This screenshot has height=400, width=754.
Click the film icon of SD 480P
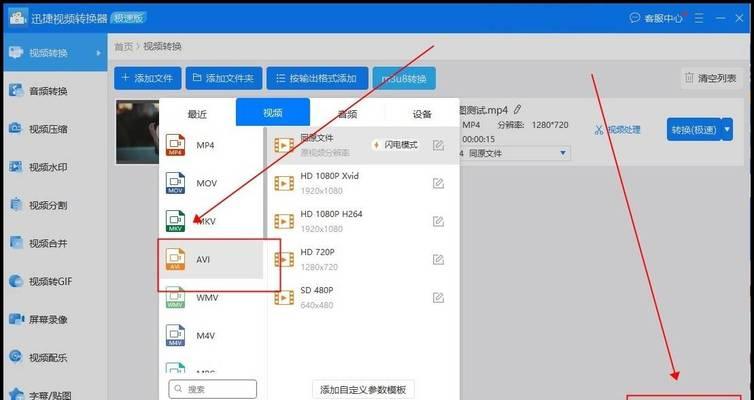[284, 298]
